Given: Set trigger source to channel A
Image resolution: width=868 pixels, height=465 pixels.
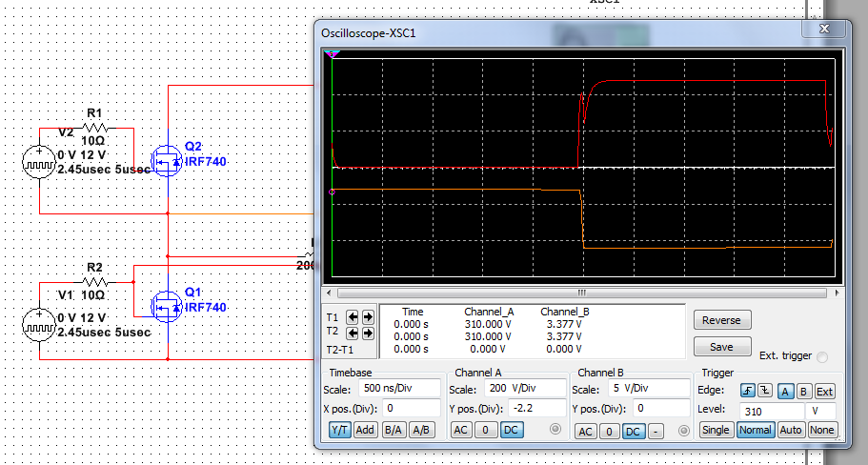Looking at the screenshot, I should 785,391.
